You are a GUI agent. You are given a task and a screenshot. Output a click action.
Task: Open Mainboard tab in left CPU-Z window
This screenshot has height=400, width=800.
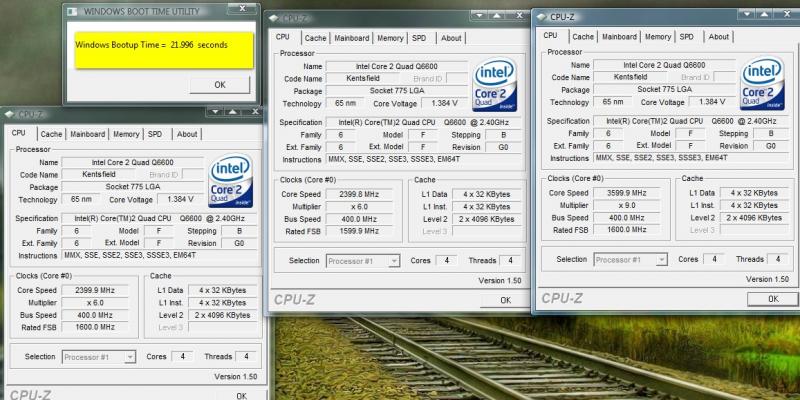[87, 134]
